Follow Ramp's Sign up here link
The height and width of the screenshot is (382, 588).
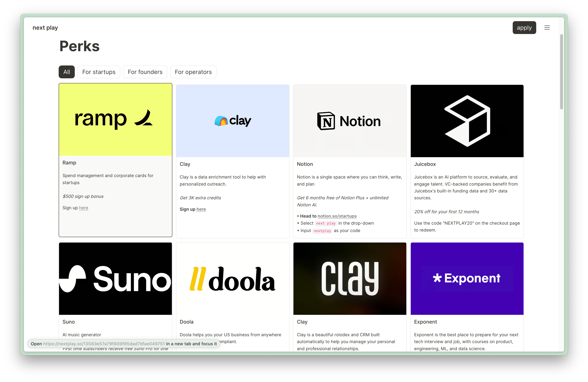(83, 208)
